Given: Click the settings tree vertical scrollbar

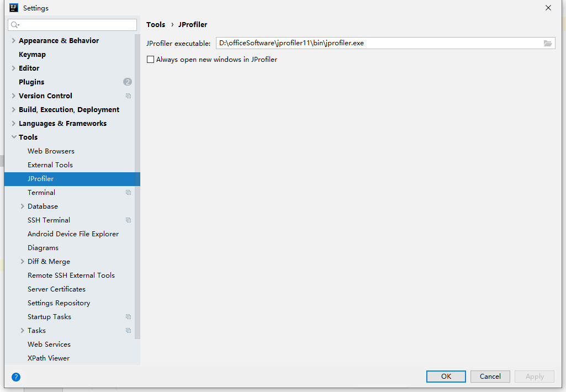Looking at the screenshot, I should [x=137, y=187].
